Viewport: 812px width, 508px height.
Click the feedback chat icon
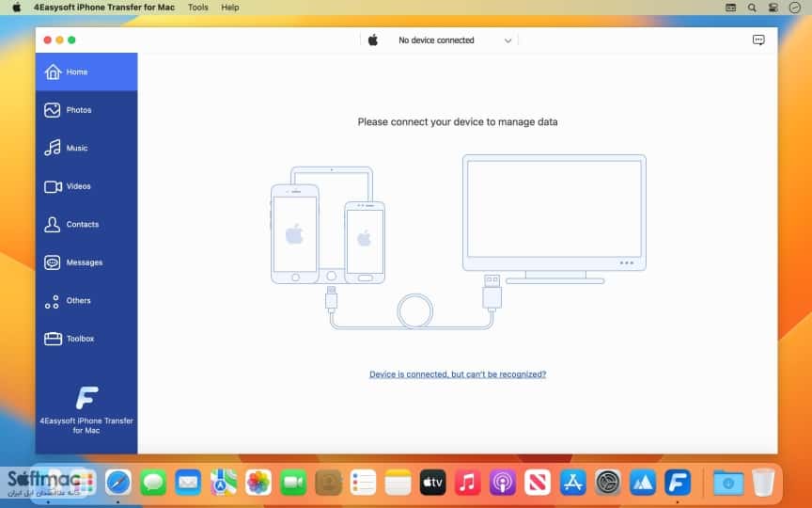tap(758, 40)
